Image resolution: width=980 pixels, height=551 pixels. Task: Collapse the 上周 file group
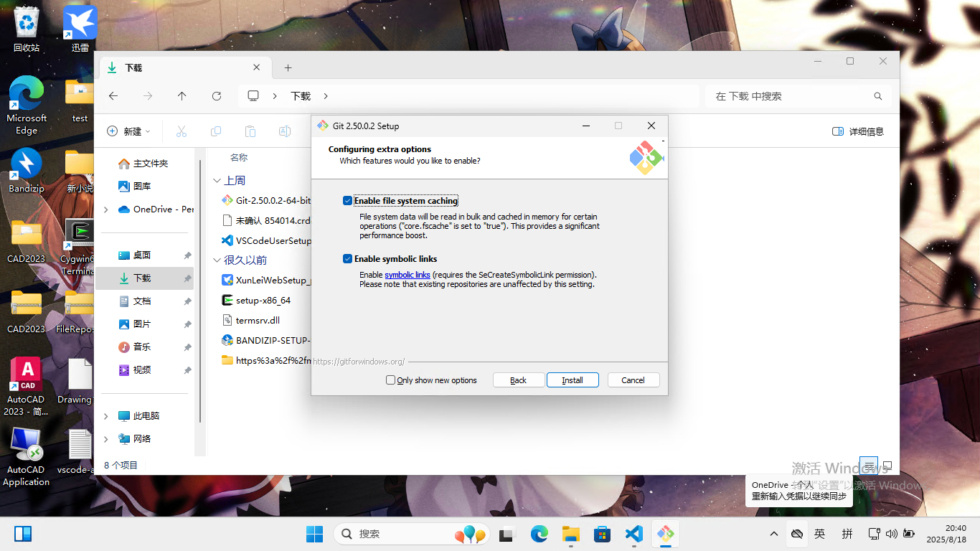pos(217,181)
